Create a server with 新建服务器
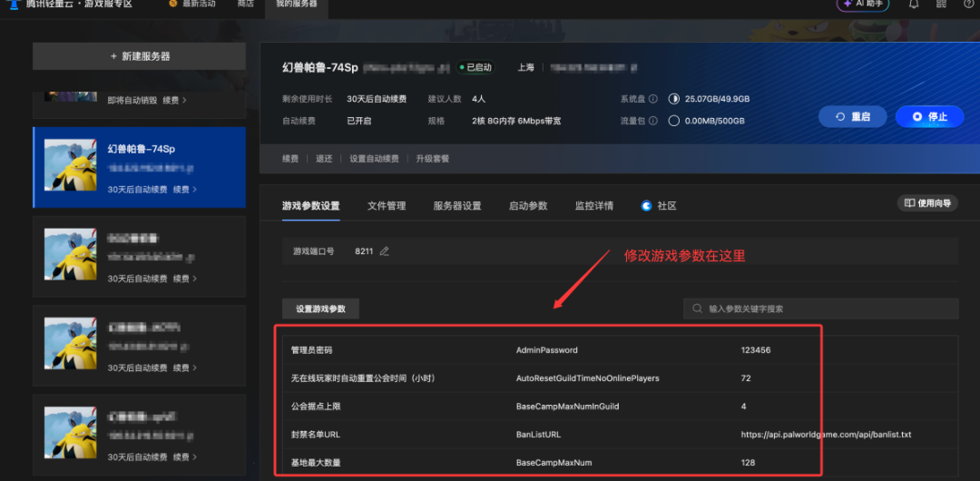980x481 pixels. [x=140, y=56]
